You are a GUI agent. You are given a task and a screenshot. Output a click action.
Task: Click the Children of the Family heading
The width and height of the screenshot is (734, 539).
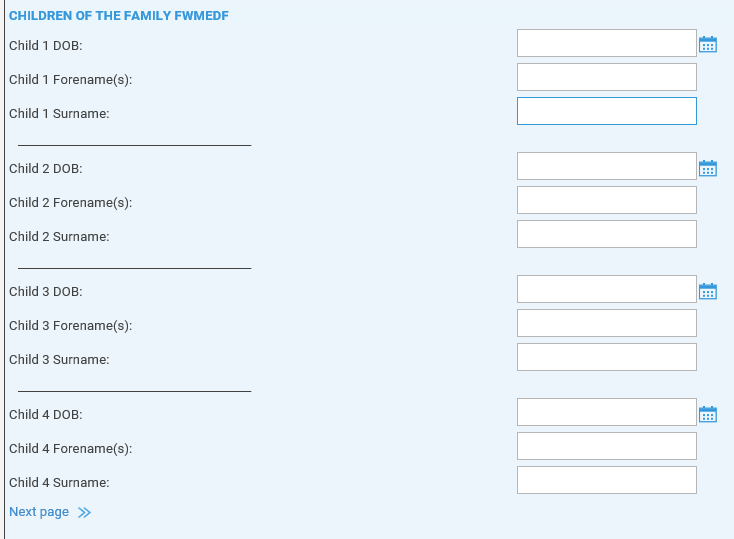click(x=119, y=15)
